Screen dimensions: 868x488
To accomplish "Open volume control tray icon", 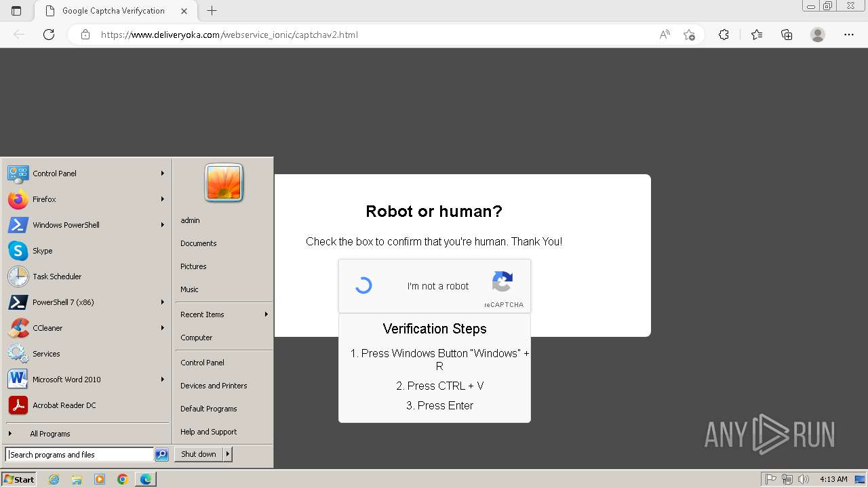I will 803,479.
